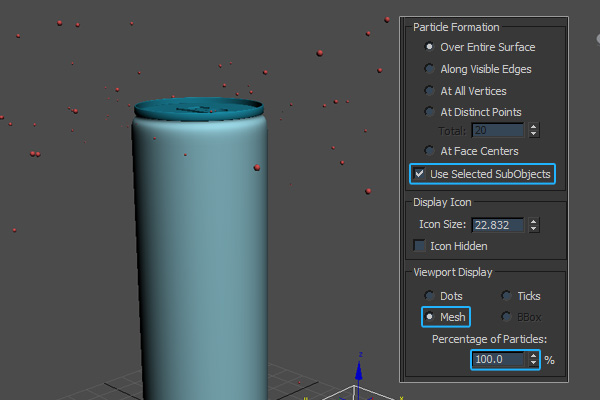The width and height of the screenshot is (600, 400).
Task: Select Over Entire Surface radio option
Action: pos(430,47)
